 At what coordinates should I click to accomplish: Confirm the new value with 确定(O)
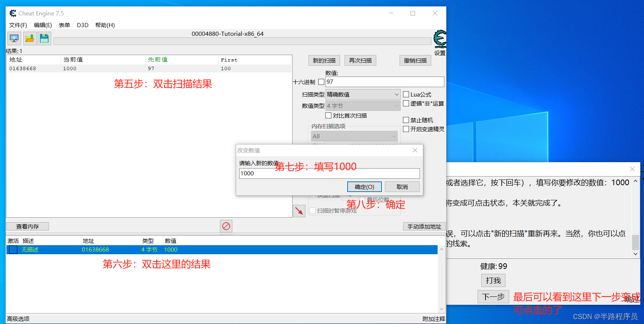[x=365, y=187]
